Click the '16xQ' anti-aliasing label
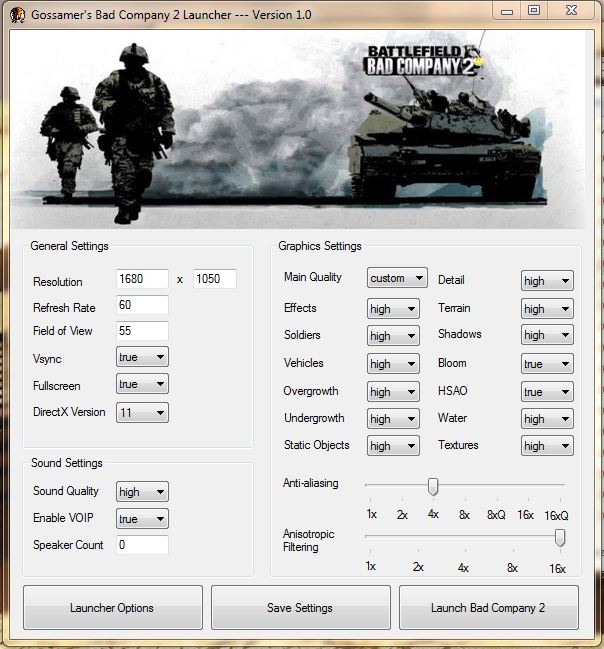The image size is (604, 649). (556, 515)
